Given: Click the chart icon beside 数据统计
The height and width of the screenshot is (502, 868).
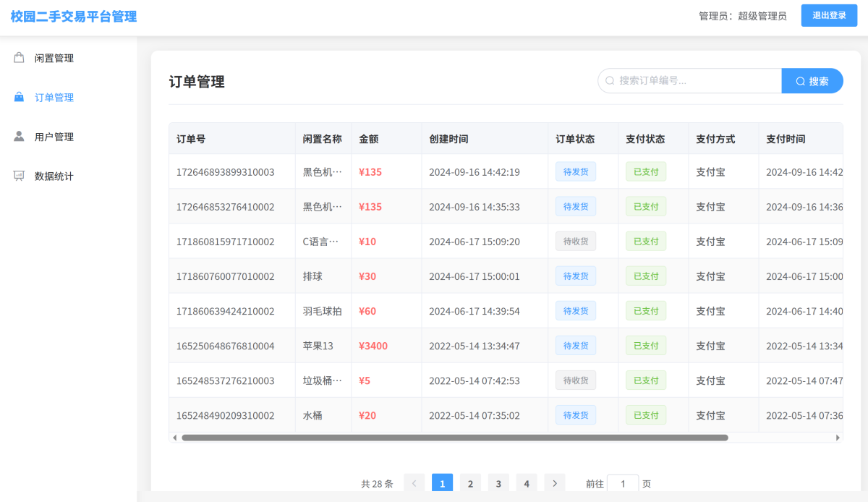Looking at the screenshot, I should coord(20,176).
